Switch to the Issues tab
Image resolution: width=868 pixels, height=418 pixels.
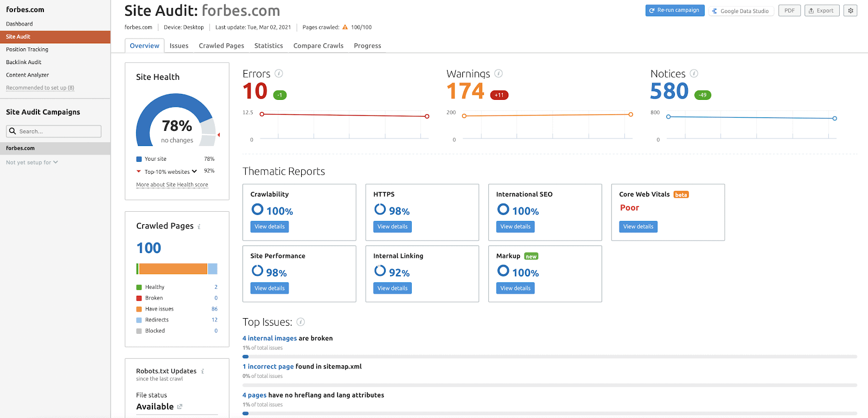(178, 46)
